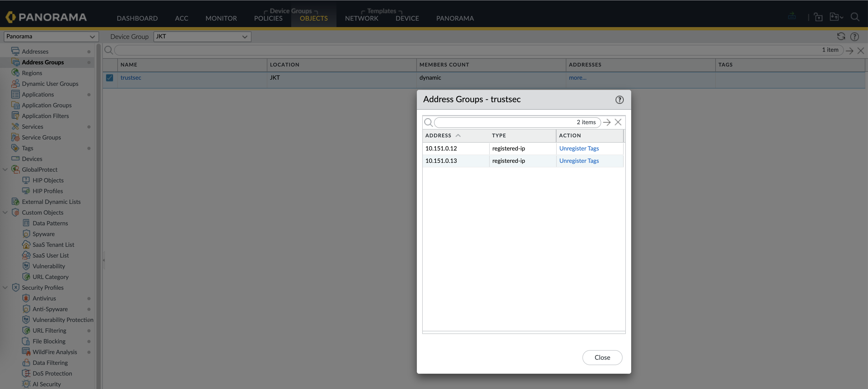Click the commit icon in header
Image resolution: width=868 pixels, height=389 pixels.
(x=792, y=16)
